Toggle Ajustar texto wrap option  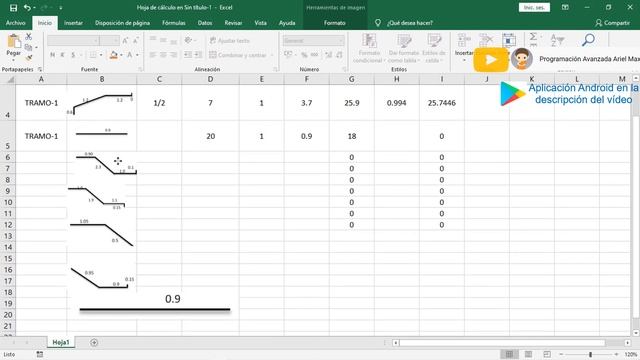pyautogui.click(x=229, y=40)
